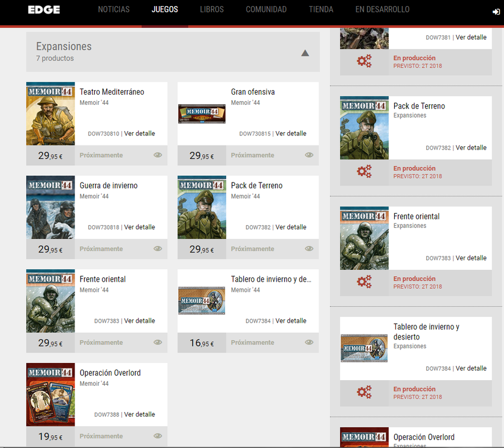Image resolution: width=504 pixels, height=448 pixels.
Task: Open the Tienda menu
Action: (321, 10)
